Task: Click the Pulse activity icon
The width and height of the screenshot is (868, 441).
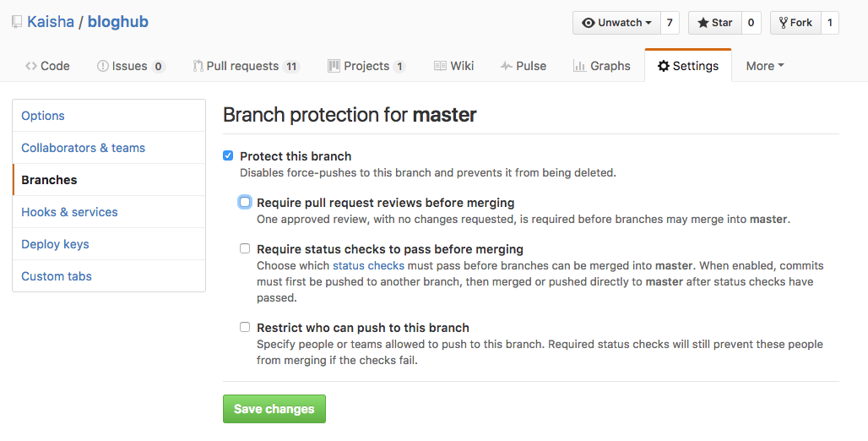Action: coord(506,66)
